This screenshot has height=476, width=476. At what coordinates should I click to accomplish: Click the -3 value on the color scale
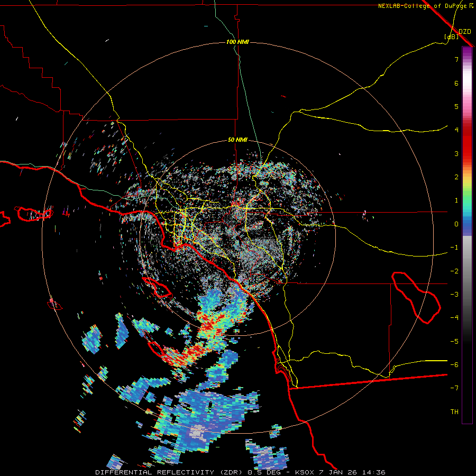tap(454, 295)
